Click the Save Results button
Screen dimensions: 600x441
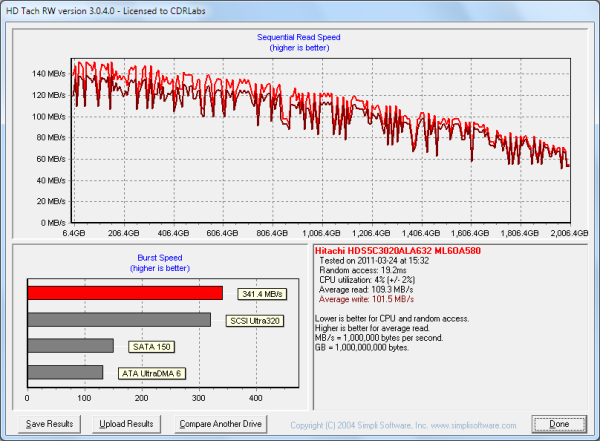pyautogui.click(x=50, y=424)
